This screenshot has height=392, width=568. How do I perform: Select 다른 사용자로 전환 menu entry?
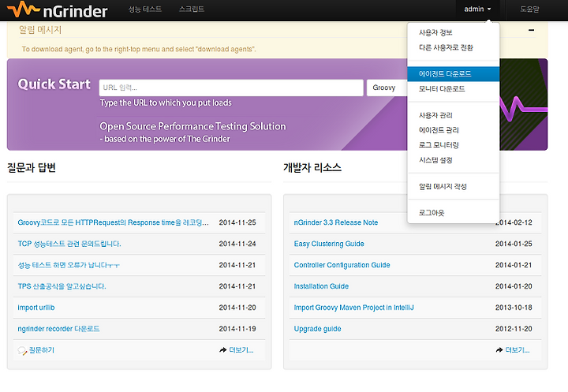click(453, 47)
